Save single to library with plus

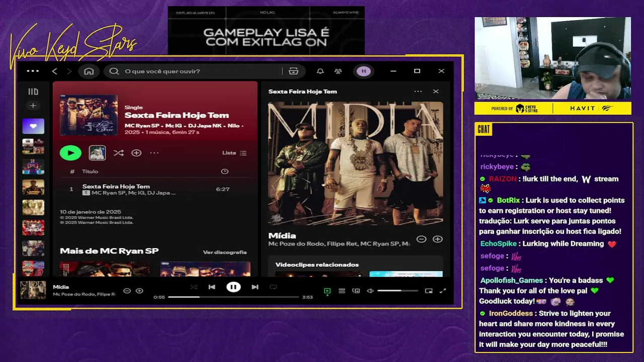pyautogui.click(x=136, y=153)
